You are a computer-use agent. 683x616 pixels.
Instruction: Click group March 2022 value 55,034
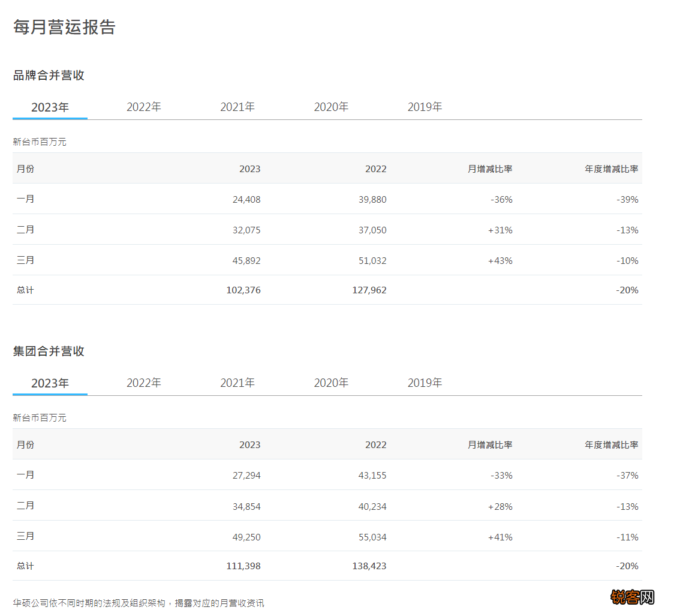click(x=372, y=537)
